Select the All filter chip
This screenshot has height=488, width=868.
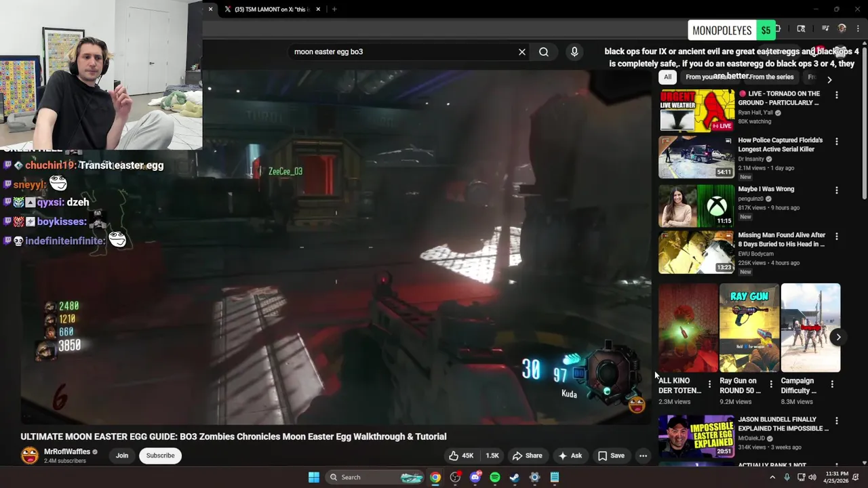pos(667,77)
